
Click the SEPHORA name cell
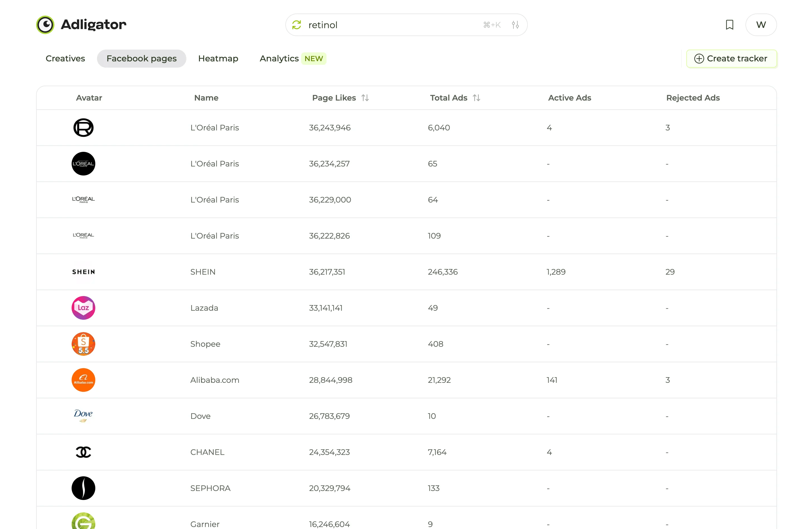210,488
